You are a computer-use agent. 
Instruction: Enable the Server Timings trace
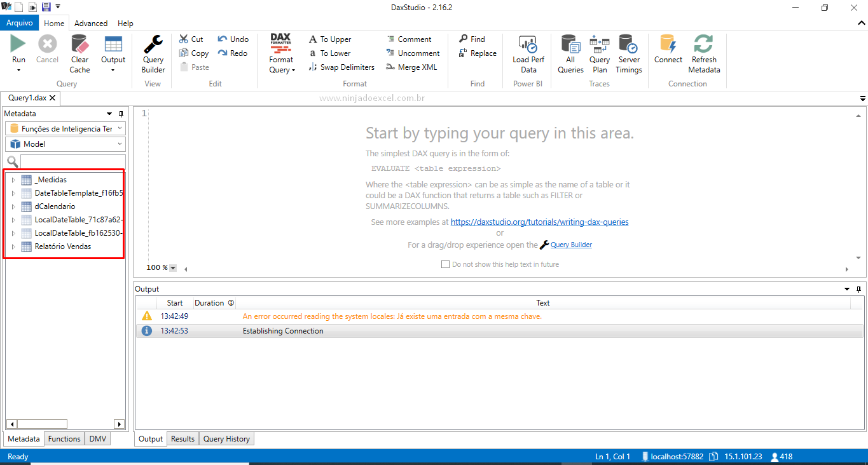pyautogui.click(x=629, y=53)
